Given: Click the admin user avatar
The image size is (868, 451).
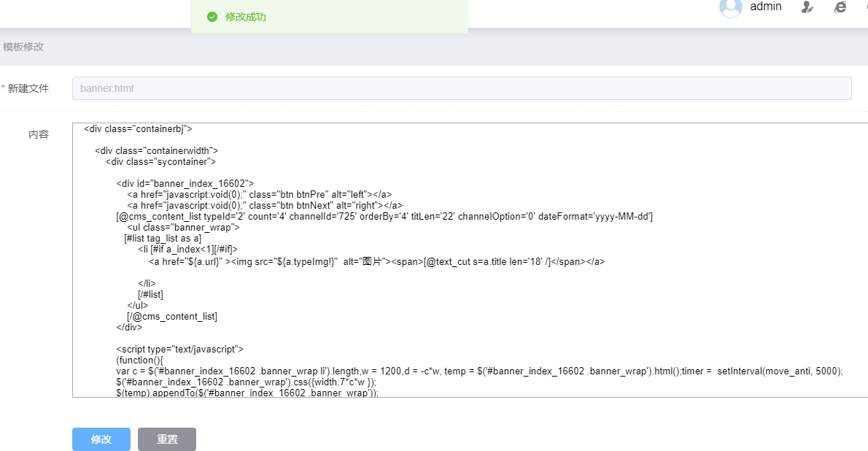Looking at the screenshot, I should pos(730,7).
